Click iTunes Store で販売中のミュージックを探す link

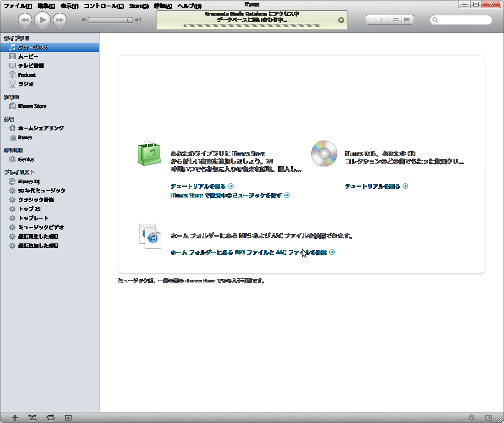230,195
